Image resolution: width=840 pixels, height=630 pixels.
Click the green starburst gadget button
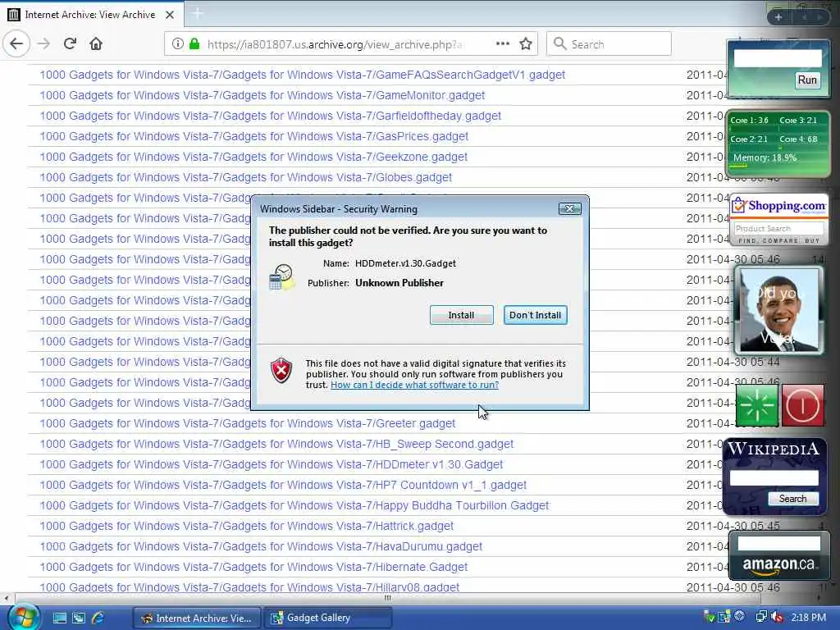(x=757, y=405)
